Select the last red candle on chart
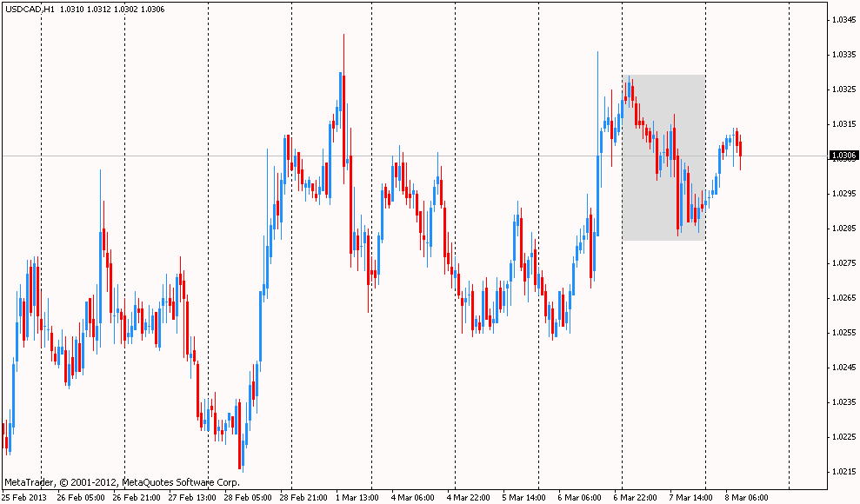This screenshot has height=504, width=860. coord(740,148)
